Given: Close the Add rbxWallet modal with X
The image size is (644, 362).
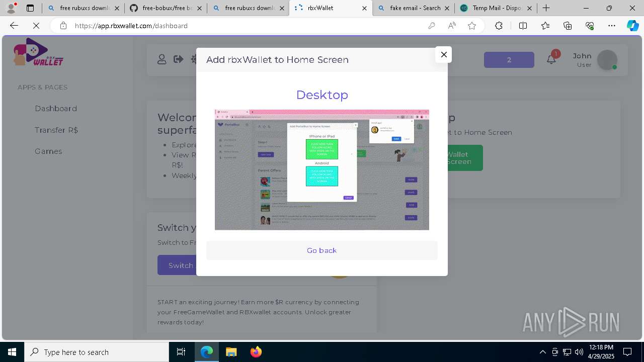Looking at the screenshot, I should 443,55.
